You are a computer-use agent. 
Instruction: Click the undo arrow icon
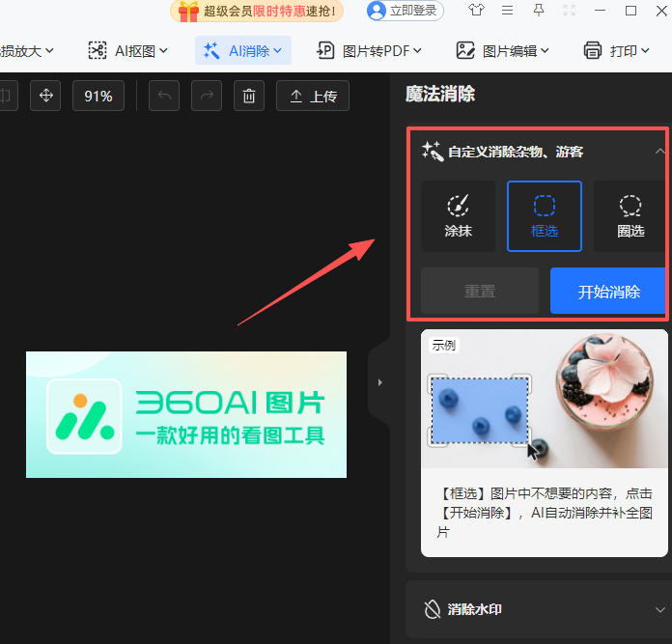tap(164, 96)
